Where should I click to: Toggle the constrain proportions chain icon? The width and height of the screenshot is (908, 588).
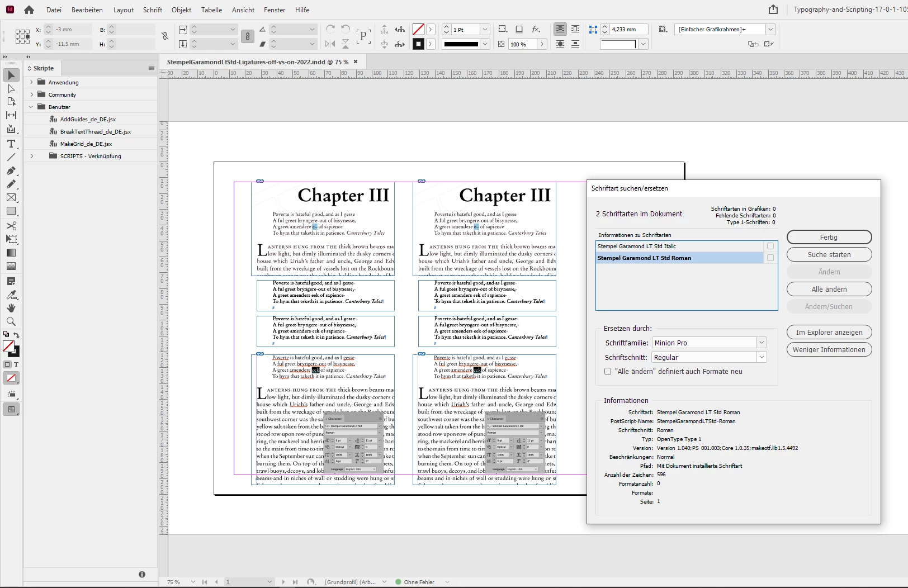[165, 36]
